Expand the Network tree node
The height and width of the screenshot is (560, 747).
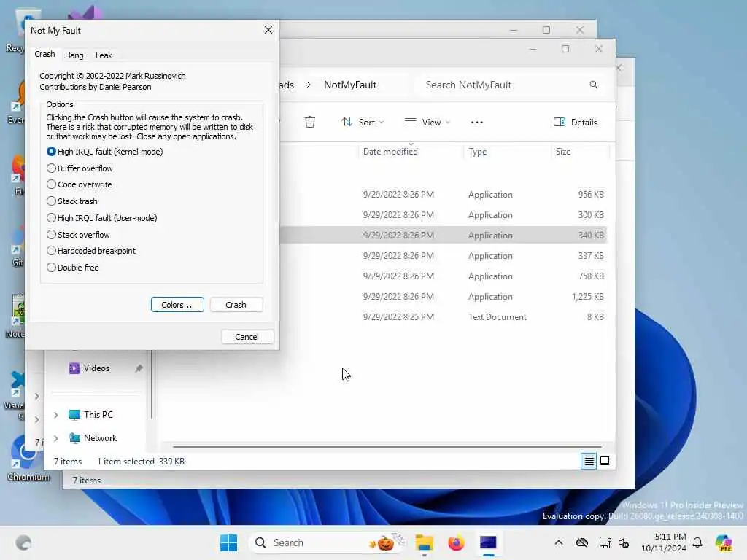pyautogui.click(x=55, y=438)
